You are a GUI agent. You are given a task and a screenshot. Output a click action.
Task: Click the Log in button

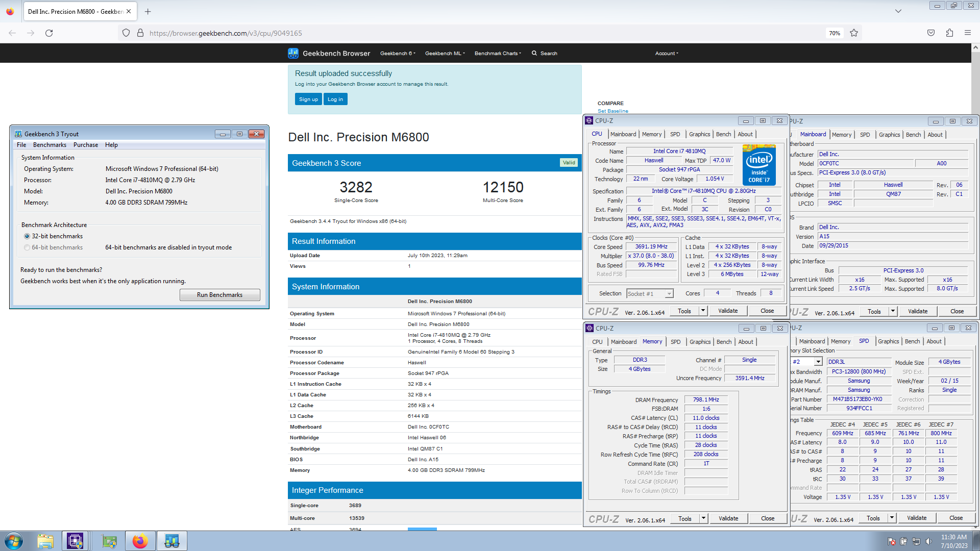pyautogui.click(x=335, y=99)
